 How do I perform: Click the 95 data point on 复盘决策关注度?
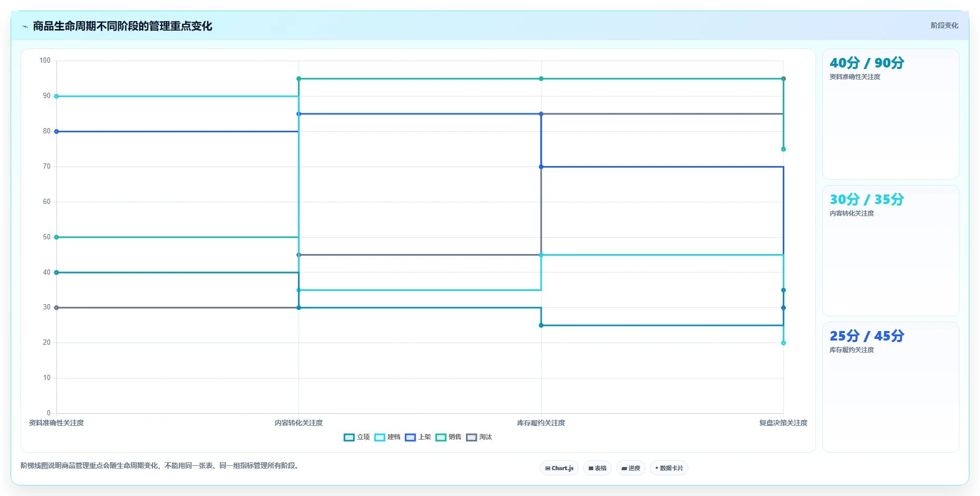point(783,79)
